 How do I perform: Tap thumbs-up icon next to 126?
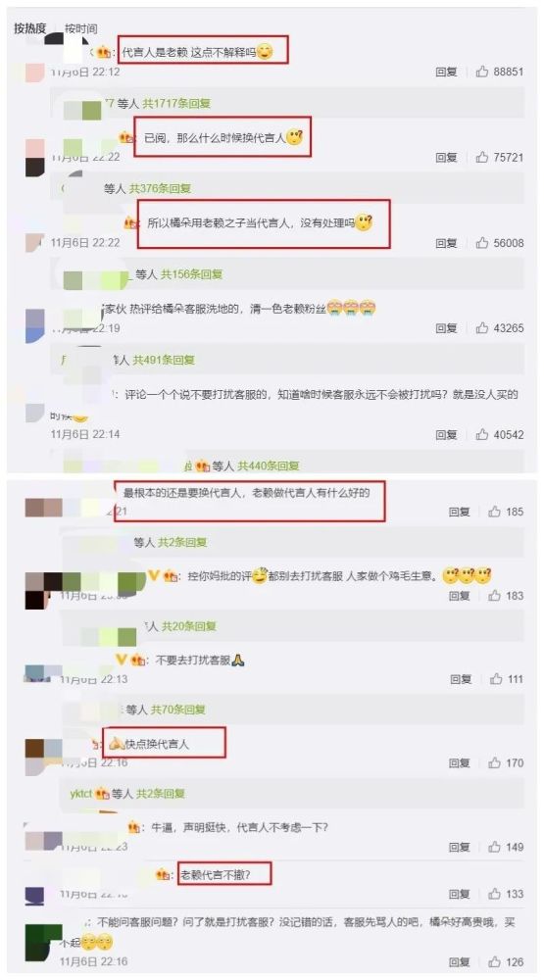(x=495, y=962)
